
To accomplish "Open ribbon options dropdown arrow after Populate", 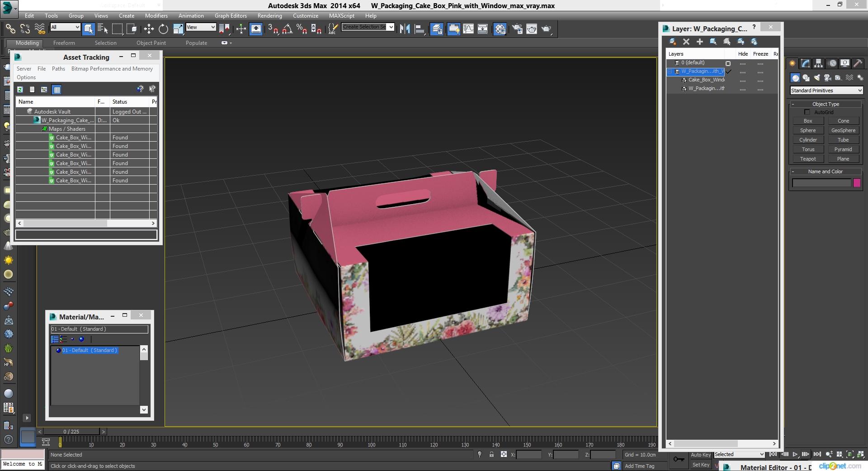I will point(226,43).
